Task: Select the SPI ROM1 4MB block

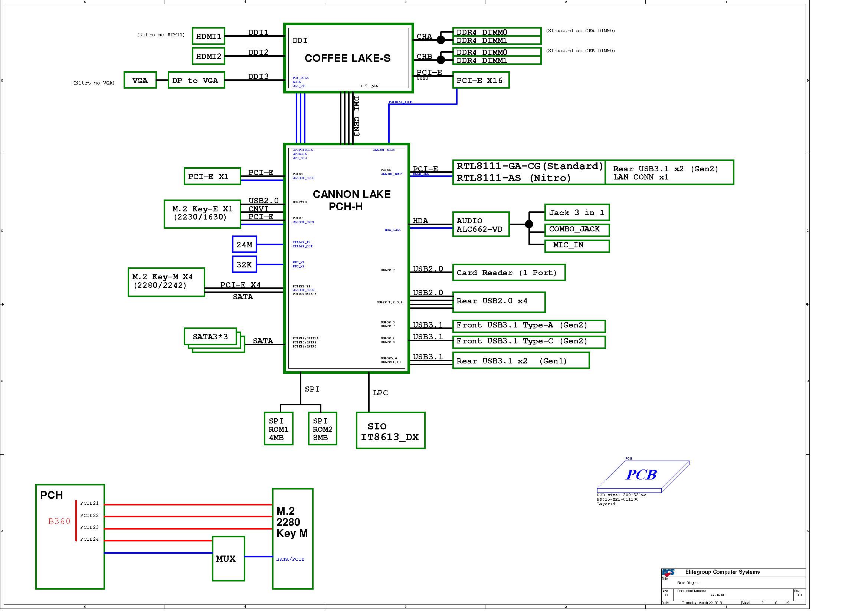Action: (279, 429)
